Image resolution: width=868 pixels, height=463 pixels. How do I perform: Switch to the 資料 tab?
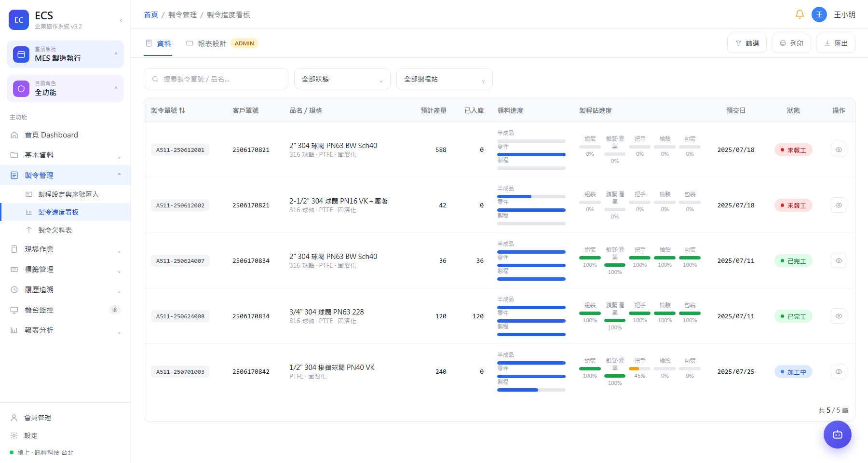[158, 43]
